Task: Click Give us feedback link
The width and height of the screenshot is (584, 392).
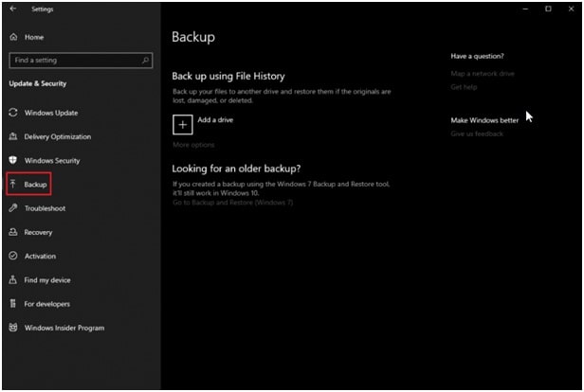Action: point(477,134)
